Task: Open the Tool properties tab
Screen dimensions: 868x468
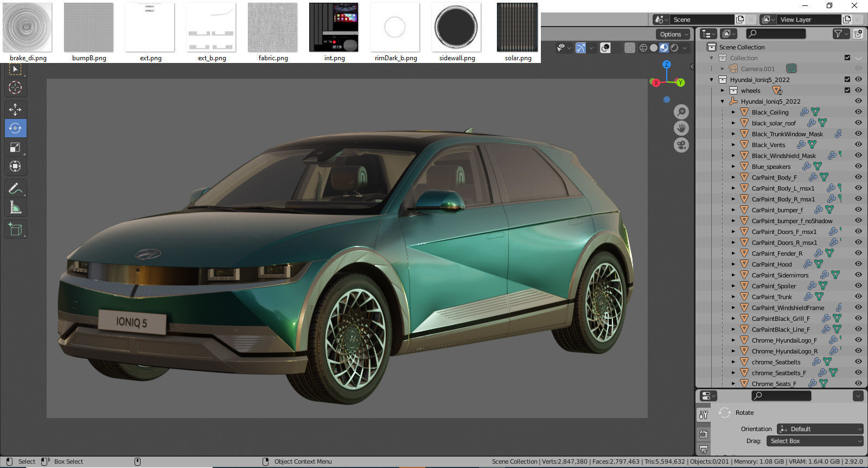Action: click(x=704, y=415)
